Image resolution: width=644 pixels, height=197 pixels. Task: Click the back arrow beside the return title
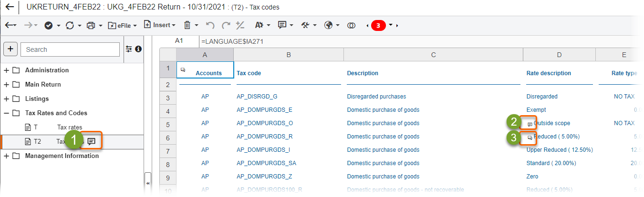coord(9,7)
